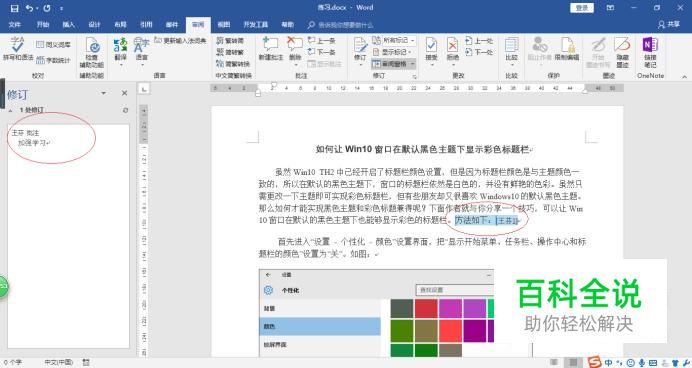Toggle Chinese/English mode 中 in the IME bar
The height and width of the screenshot is (368, 692).
point(609,363)
